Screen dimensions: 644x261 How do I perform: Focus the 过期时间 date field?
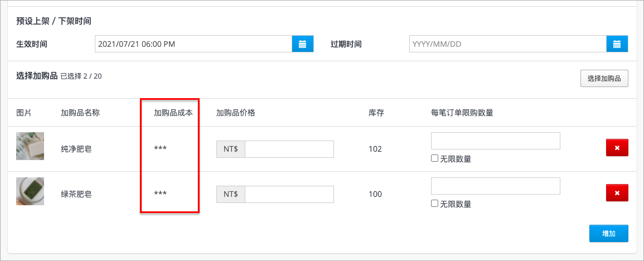point(507,44)
